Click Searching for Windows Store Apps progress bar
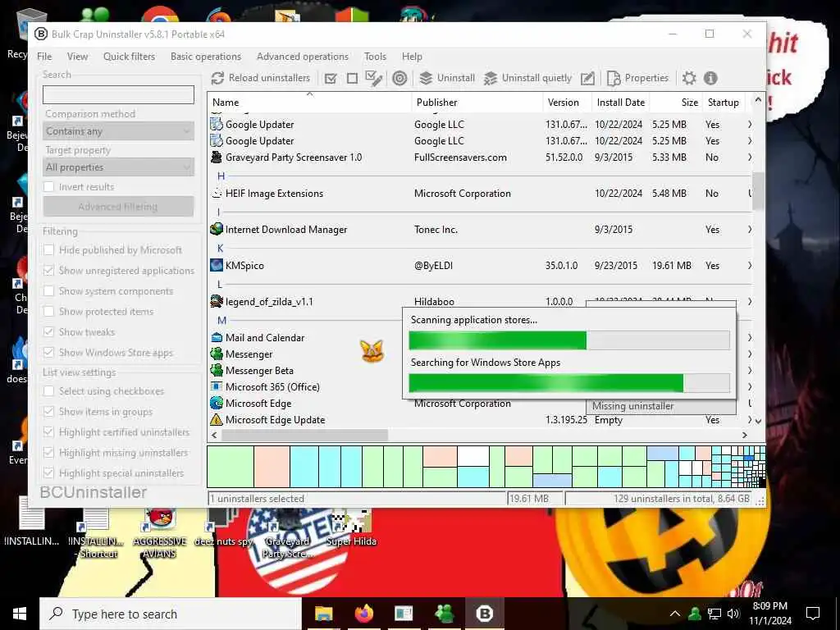The height and width of the screenshot is (630, 840). (569, 383)
